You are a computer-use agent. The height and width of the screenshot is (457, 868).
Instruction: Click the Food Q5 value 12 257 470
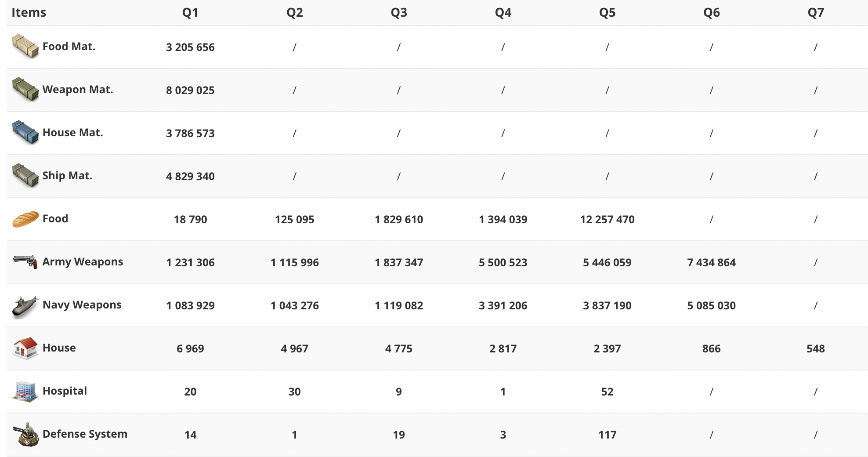tap(607, 219)
